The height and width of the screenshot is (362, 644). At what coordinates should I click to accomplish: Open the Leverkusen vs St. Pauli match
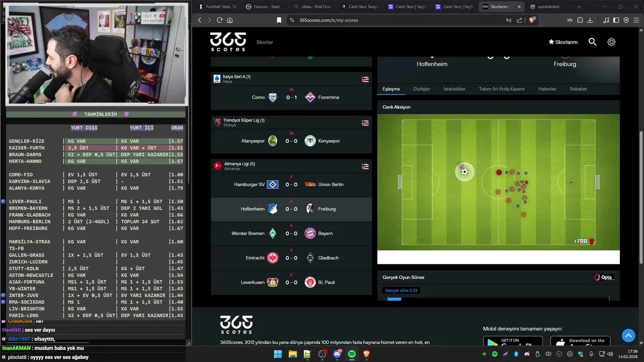click(291, 283)
